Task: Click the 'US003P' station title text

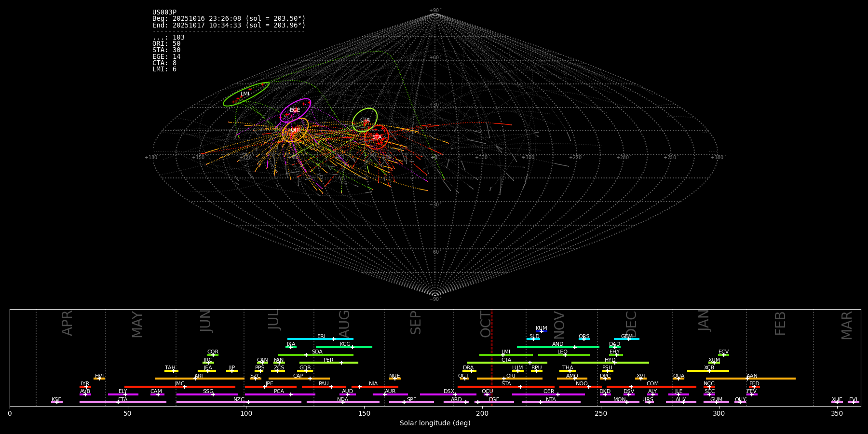Action: pos(164,13)
